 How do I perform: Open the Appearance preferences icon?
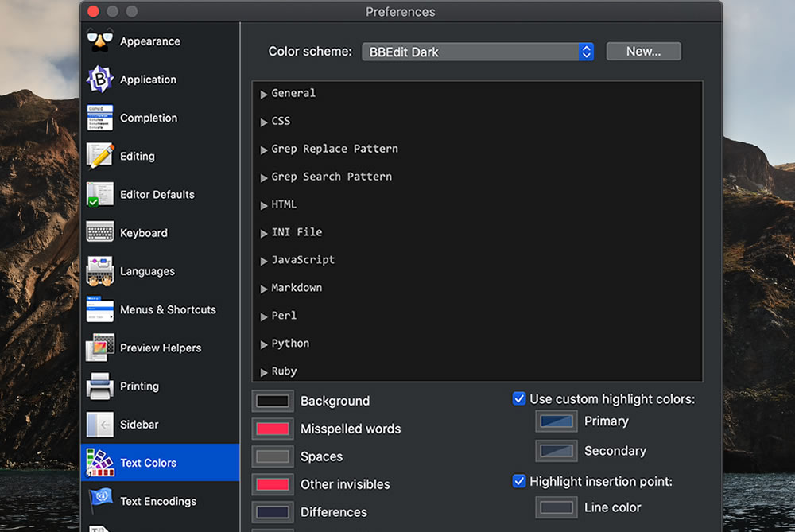(100, 41)
